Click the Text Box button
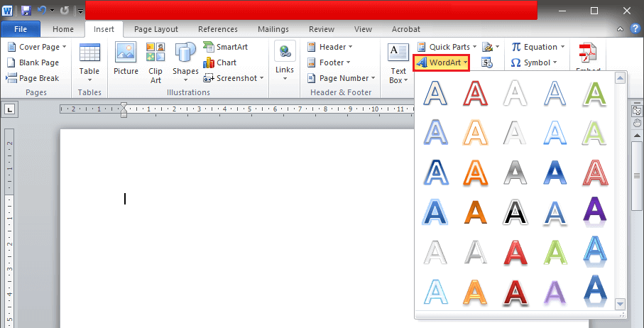The height and width of the screenshot is (328, 644). coord(398,62)
